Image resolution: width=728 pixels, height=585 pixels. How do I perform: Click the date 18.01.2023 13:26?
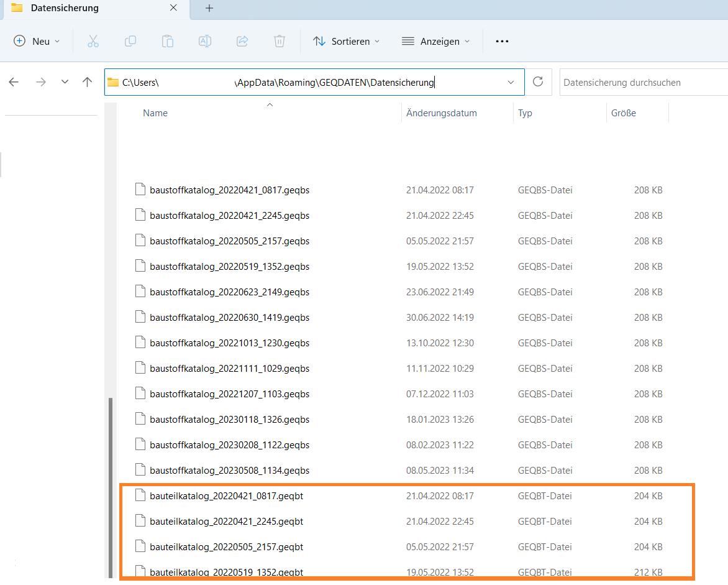440,420
